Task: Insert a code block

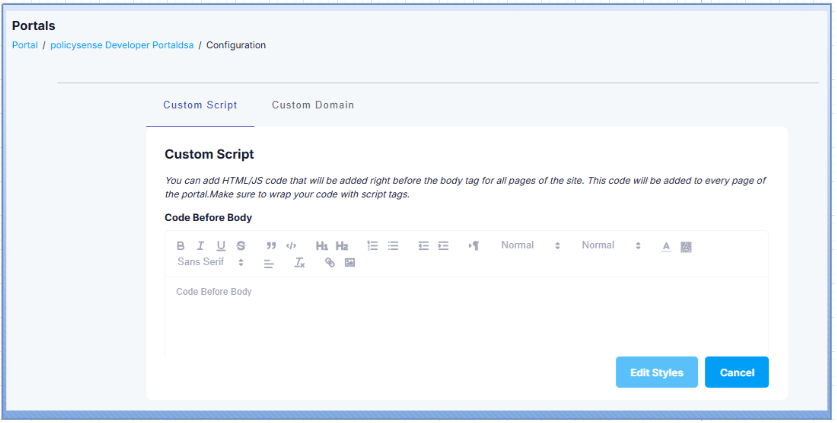Action: point(291,246)
